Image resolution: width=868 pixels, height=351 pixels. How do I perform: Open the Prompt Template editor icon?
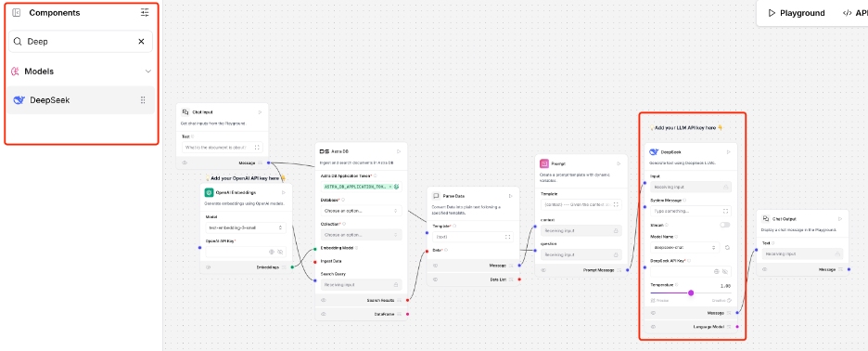tap(617, 204)
